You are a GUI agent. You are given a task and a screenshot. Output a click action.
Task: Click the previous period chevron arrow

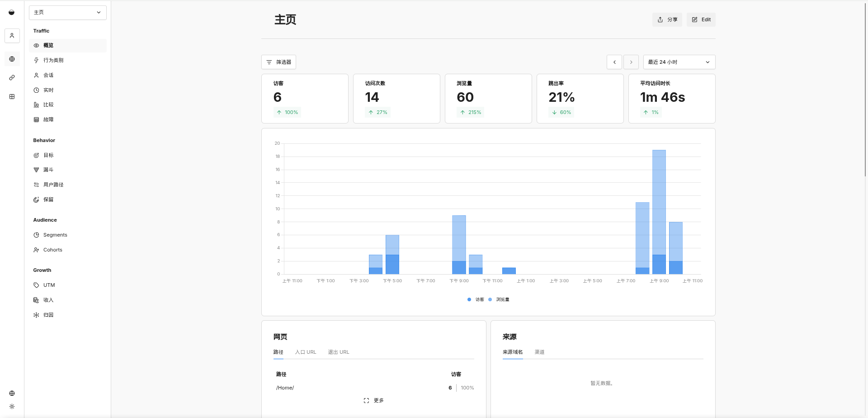(614, 62)
